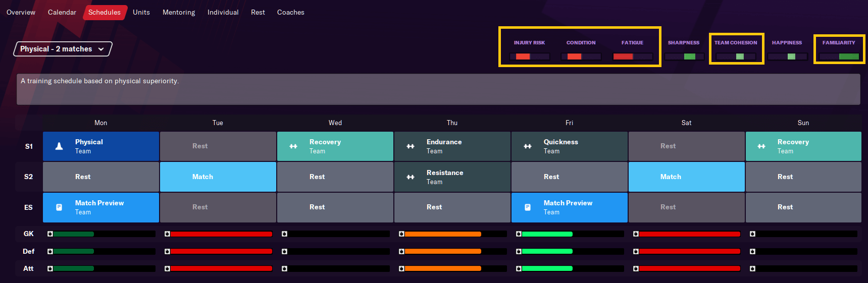
Task: Go to the Units tab
Action: click(141, 12)
